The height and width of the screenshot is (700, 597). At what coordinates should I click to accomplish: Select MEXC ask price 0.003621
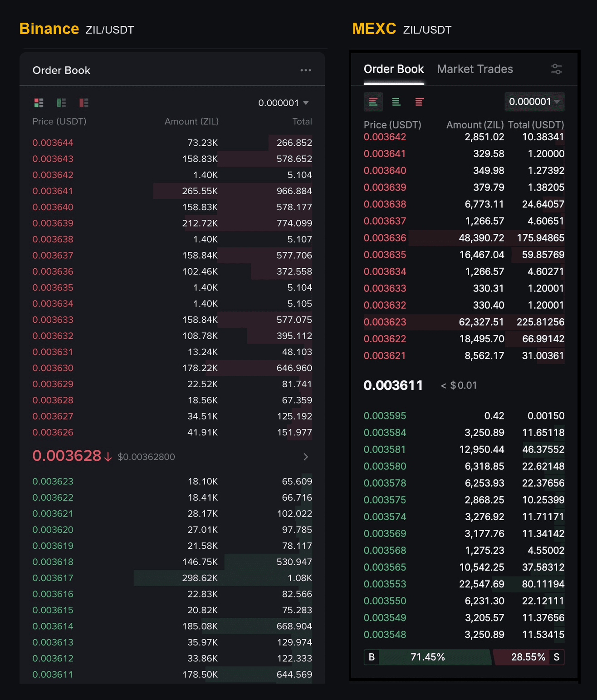coord(385,355)
